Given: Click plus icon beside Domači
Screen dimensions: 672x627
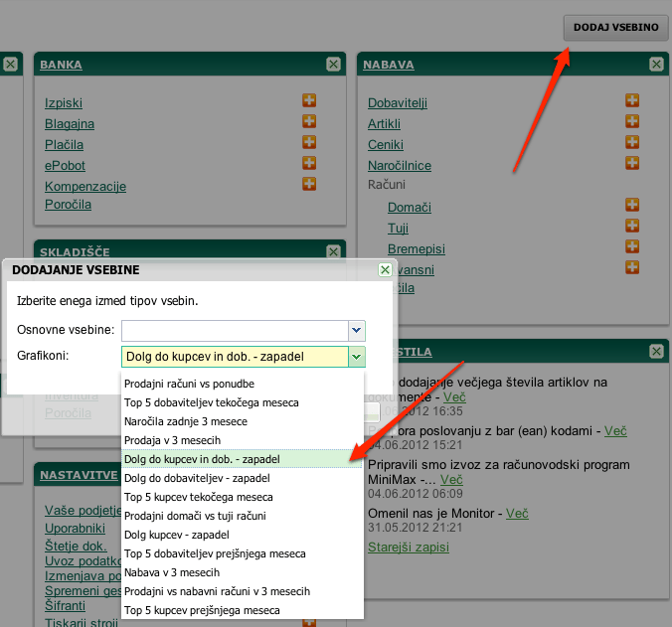Looking at the screenshot, I should tap(632, 205).
